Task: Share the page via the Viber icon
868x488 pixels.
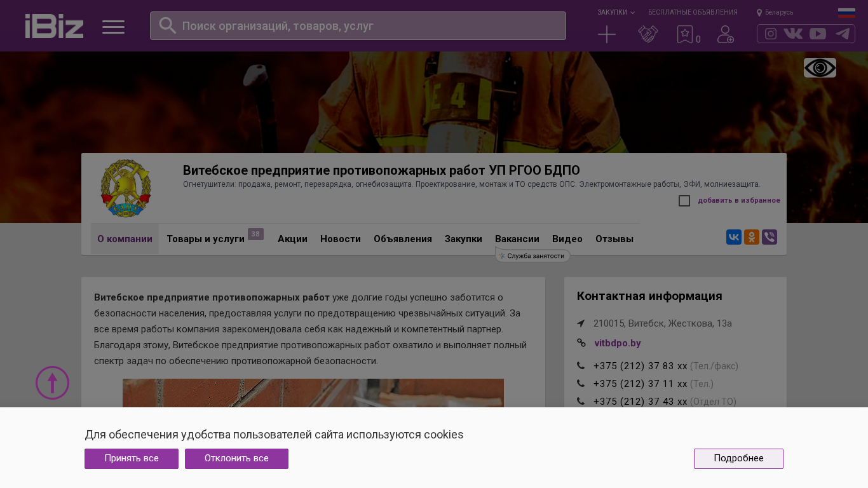Action: click(770, 237)
